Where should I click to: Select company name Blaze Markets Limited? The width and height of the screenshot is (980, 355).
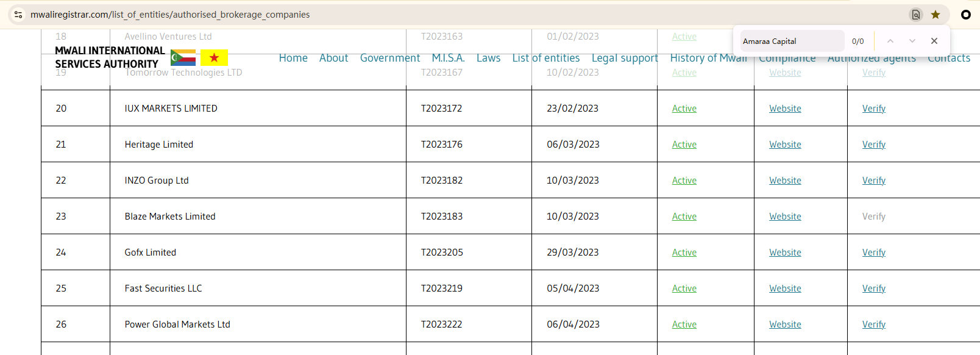(170, 217)
